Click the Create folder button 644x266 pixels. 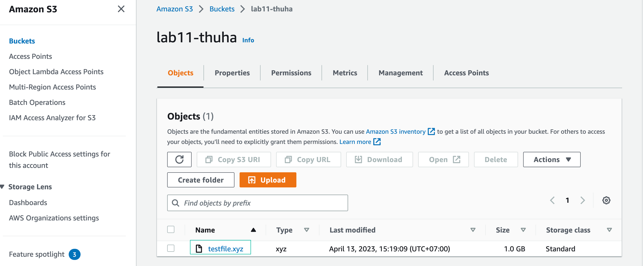200,180
